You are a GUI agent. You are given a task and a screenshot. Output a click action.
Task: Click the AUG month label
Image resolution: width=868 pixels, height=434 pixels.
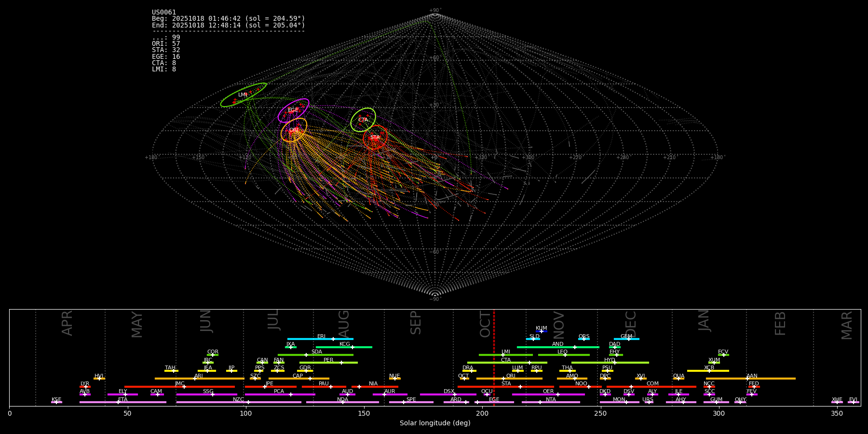[x=344, y=324]
